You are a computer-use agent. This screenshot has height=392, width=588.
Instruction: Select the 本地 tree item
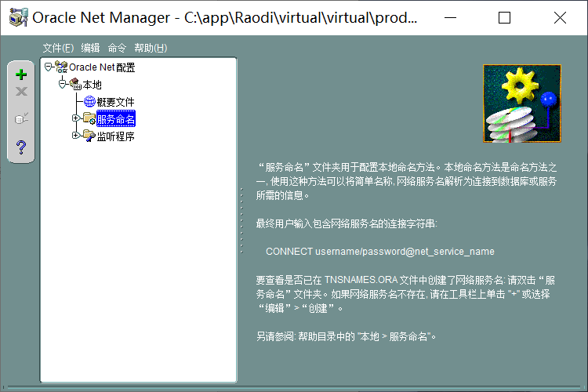[93, 85]
